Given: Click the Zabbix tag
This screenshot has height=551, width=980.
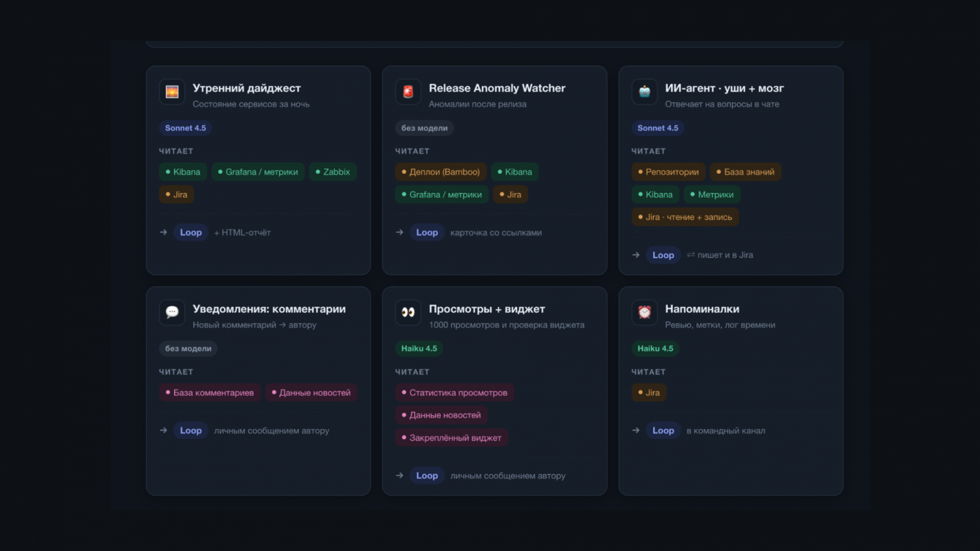Looking at the screenshot, I should [x=333, y=172].
